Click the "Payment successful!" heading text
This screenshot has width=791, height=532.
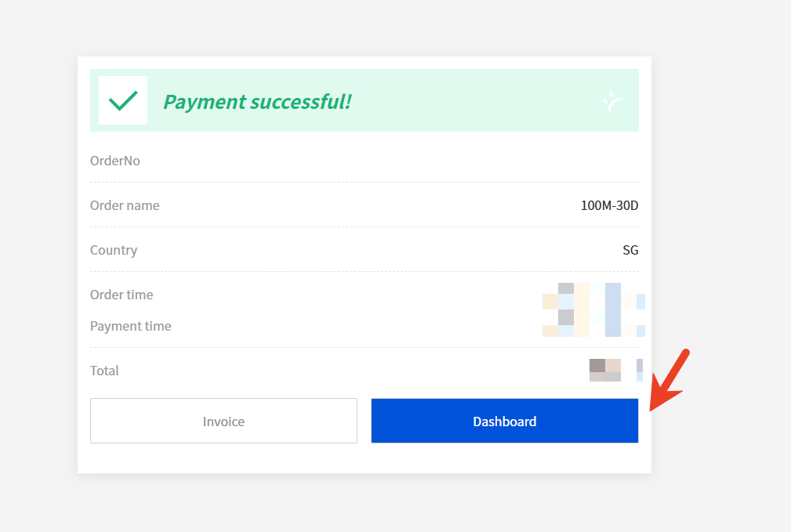pos(257,102)
